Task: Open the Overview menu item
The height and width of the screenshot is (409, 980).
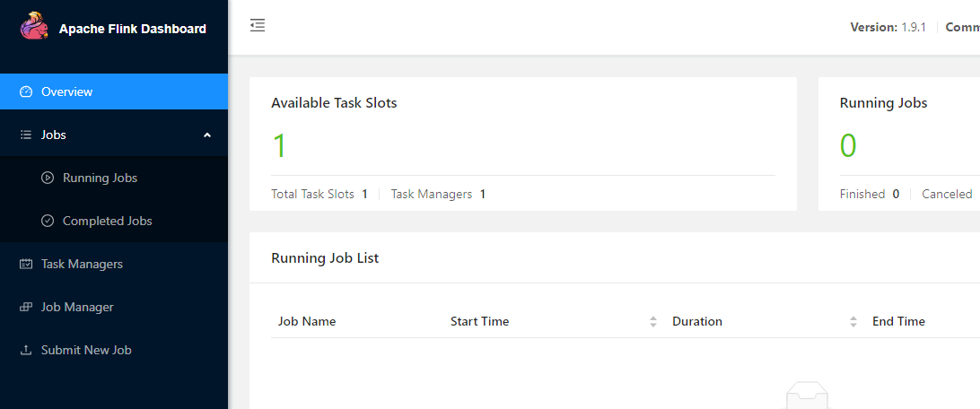Action: pos(67,91)
